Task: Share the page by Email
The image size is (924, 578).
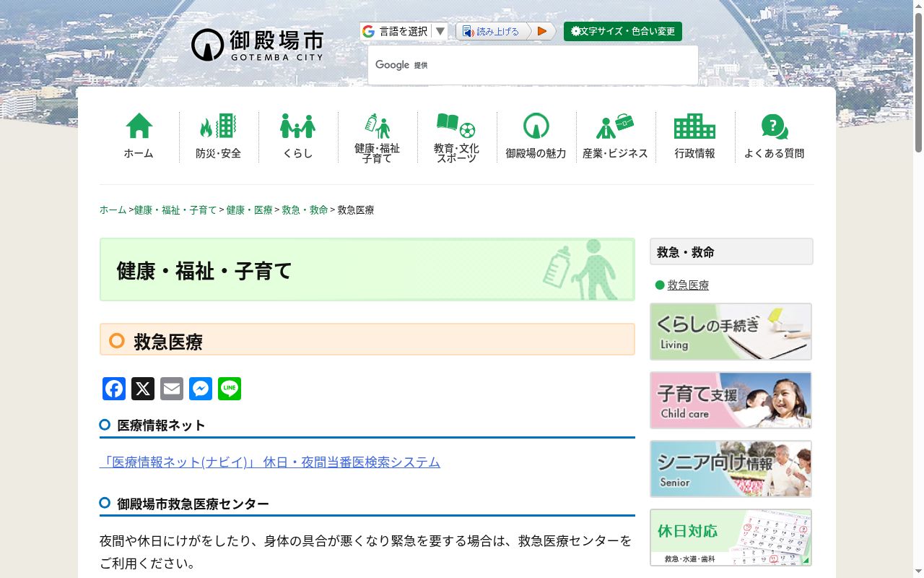Action: click(172, 389)
